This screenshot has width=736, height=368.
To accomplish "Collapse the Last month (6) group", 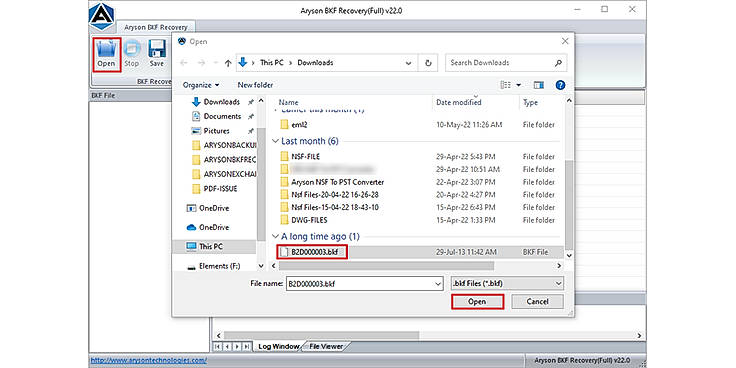I will [276, 141].
